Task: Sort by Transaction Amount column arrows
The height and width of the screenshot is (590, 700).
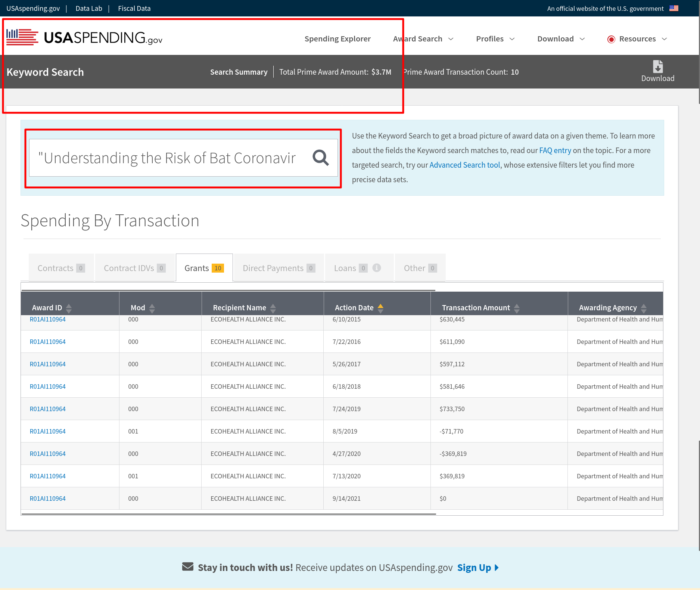Action: 517,308
